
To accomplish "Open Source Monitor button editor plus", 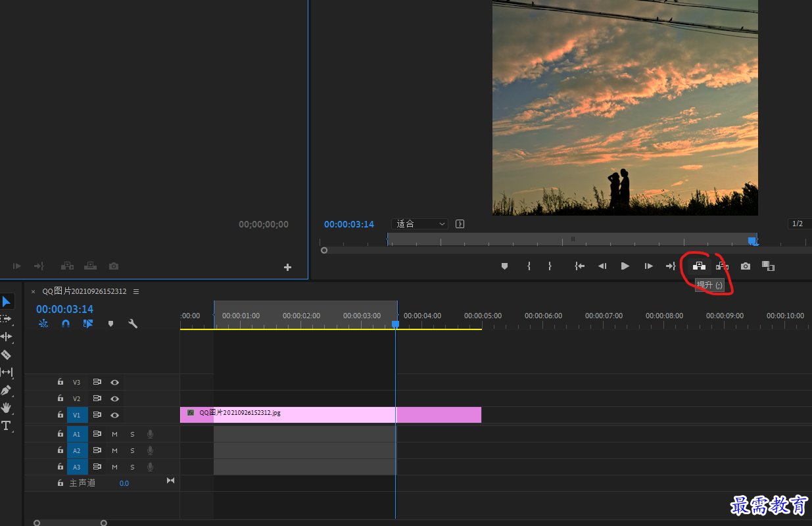I will point(287,267).
